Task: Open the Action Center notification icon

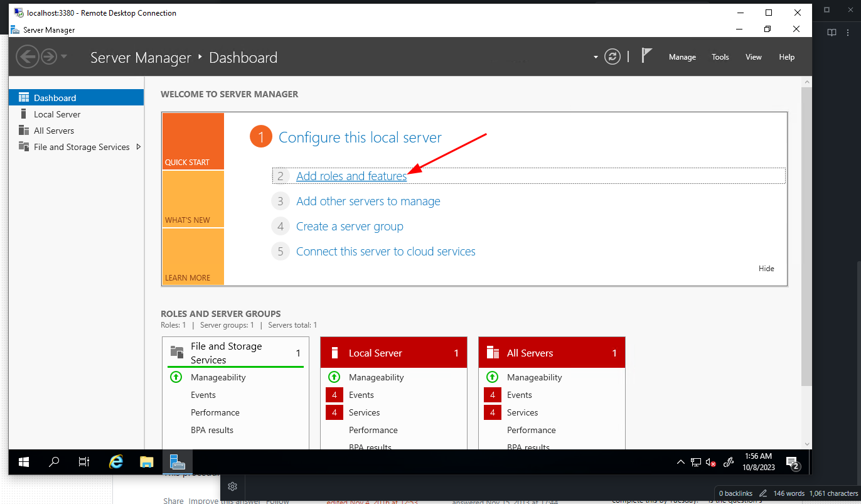Action: pyautogui.click(x=792, y=463)
